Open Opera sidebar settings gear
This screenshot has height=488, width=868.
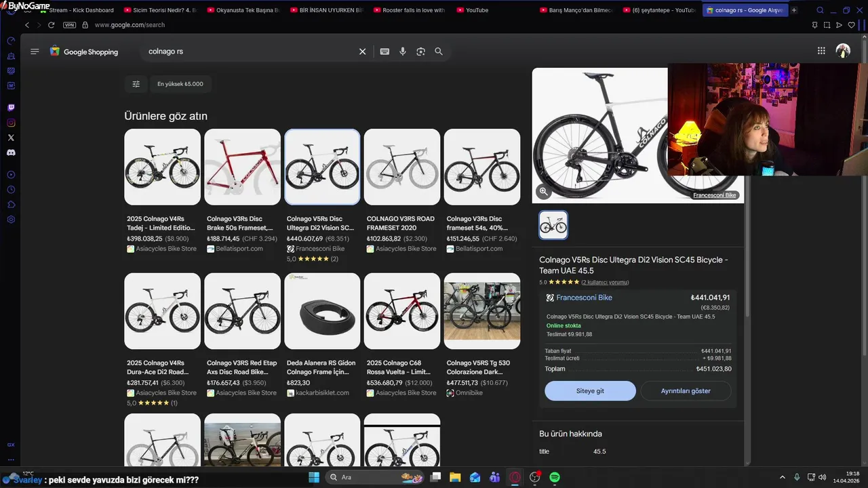(x=11, y=220)
